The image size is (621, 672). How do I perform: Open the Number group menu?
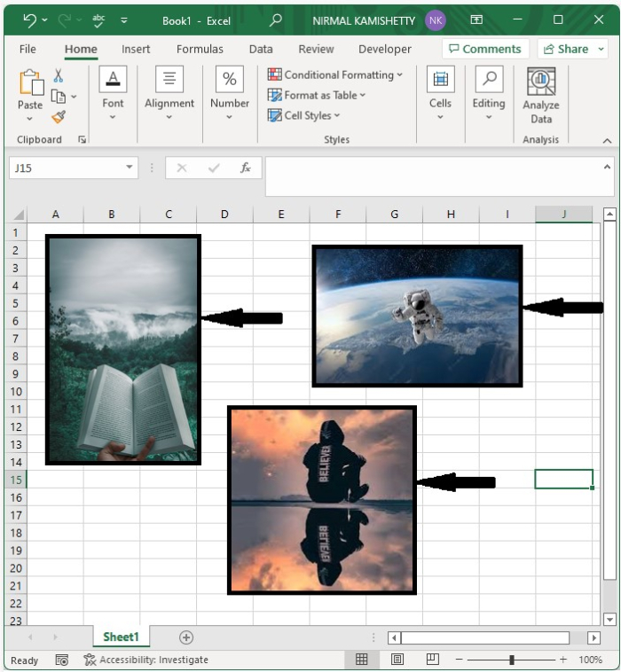tap(230, 92)
